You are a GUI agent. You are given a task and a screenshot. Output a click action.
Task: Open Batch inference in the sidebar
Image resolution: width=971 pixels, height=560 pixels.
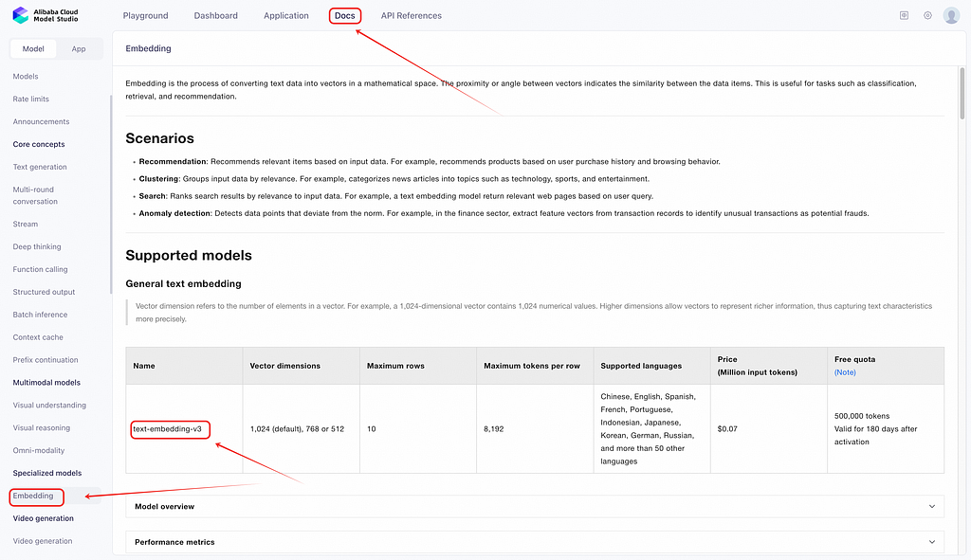coord(40,315)
